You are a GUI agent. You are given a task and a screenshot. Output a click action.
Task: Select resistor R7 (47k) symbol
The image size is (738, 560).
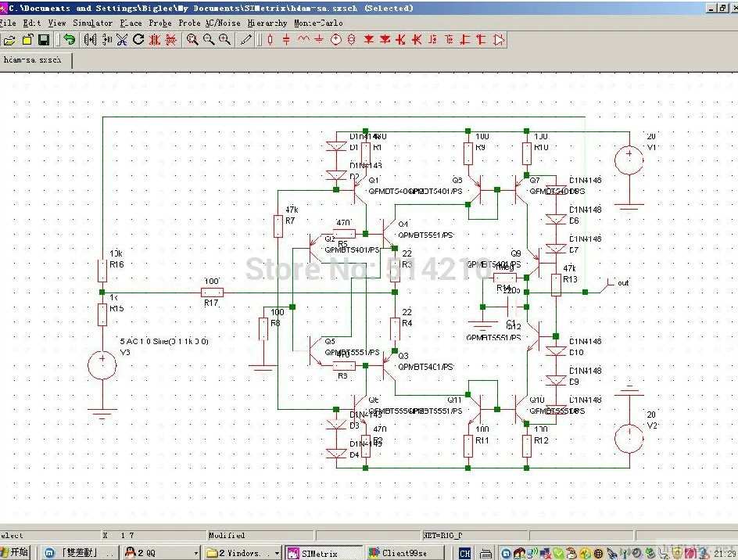tap(278, 226)
